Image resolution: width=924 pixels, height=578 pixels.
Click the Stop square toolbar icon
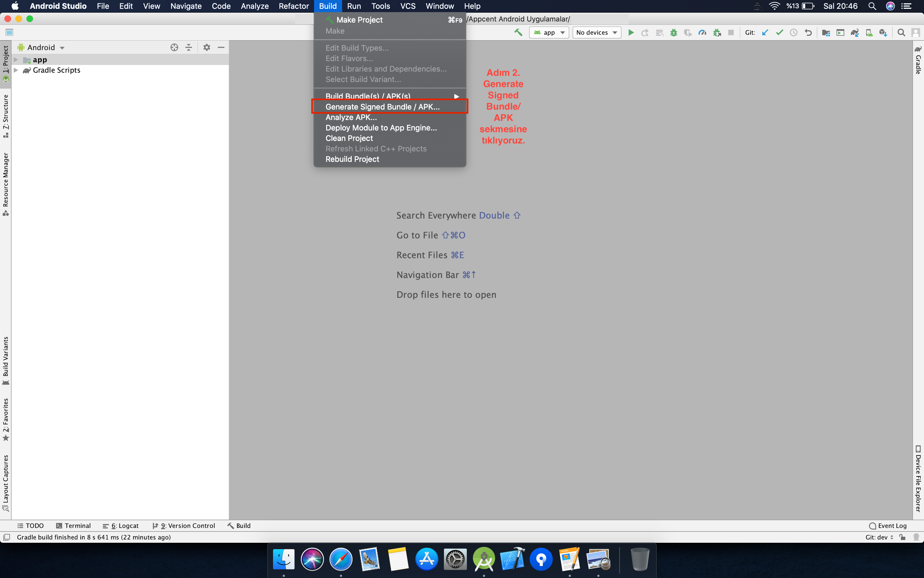[x=731, y=32]
